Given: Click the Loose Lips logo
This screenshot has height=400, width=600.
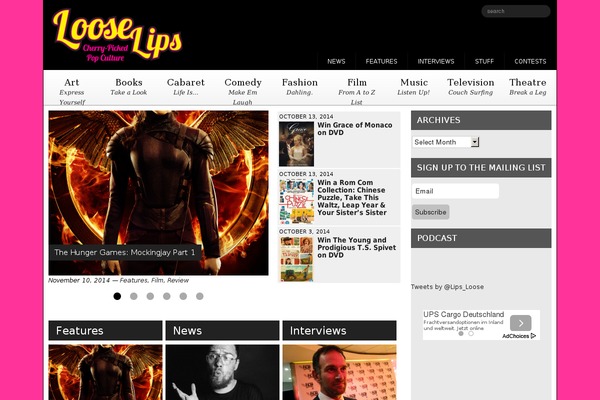Looking at the screenshot, I should pyautogui.click(x=117, y=36).
